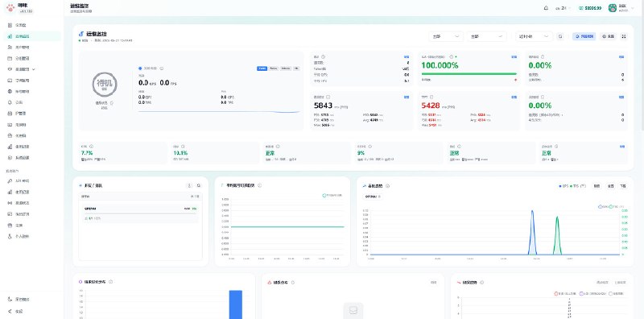The image size is (644, 319).
Task: Open the sidebar item with the bell icon
Action: tap(32, 102)
